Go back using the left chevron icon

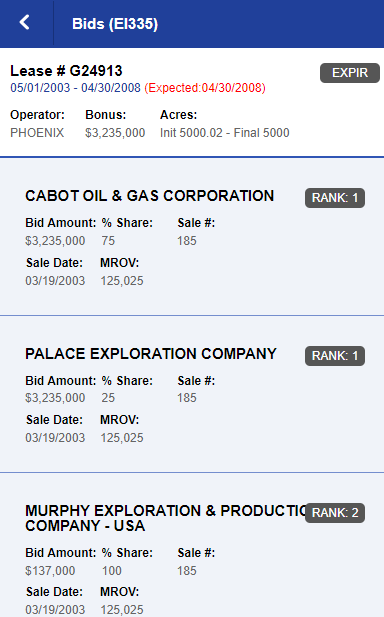[x=25, y=23]
